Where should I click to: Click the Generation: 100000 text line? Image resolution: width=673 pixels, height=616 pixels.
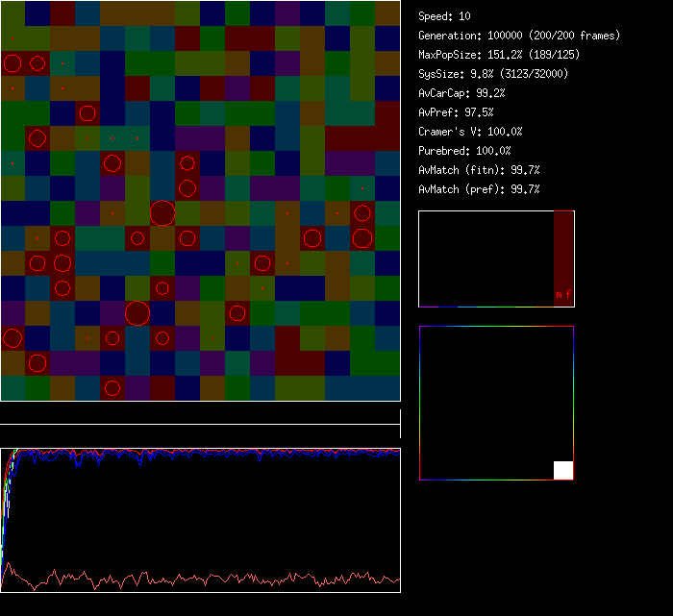(519, 36)
